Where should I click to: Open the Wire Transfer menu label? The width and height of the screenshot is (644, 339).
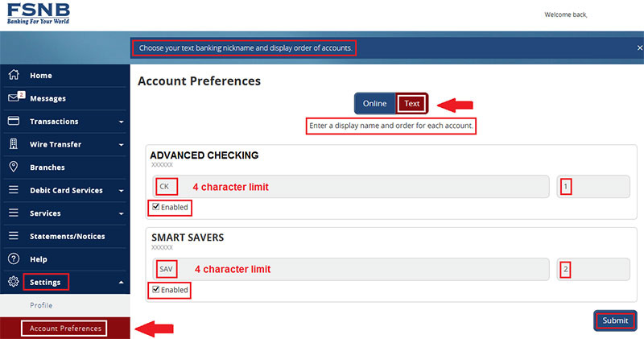click(56, 145)
